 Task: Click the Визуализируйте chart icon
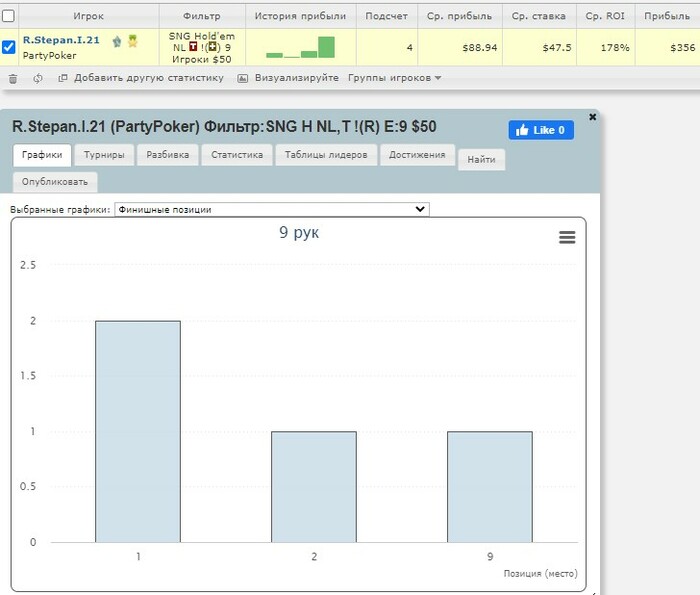242,79
